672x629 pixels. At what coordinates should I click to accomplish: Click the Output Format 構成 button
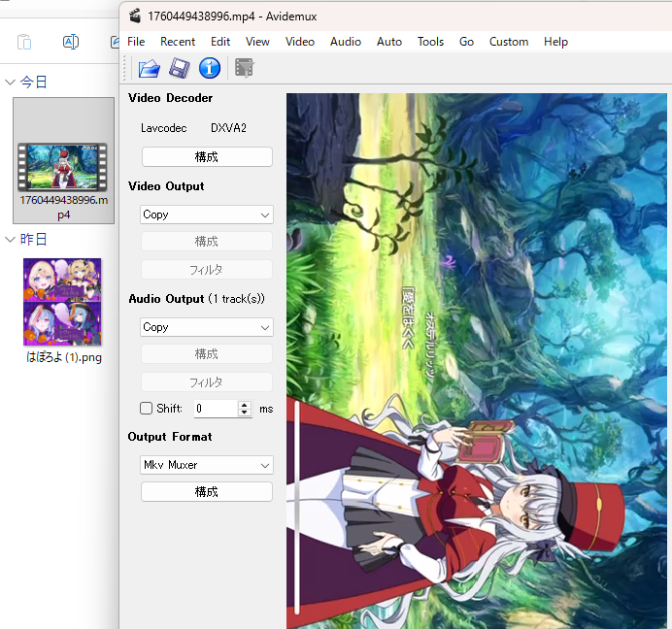click(x=207, y=492)
